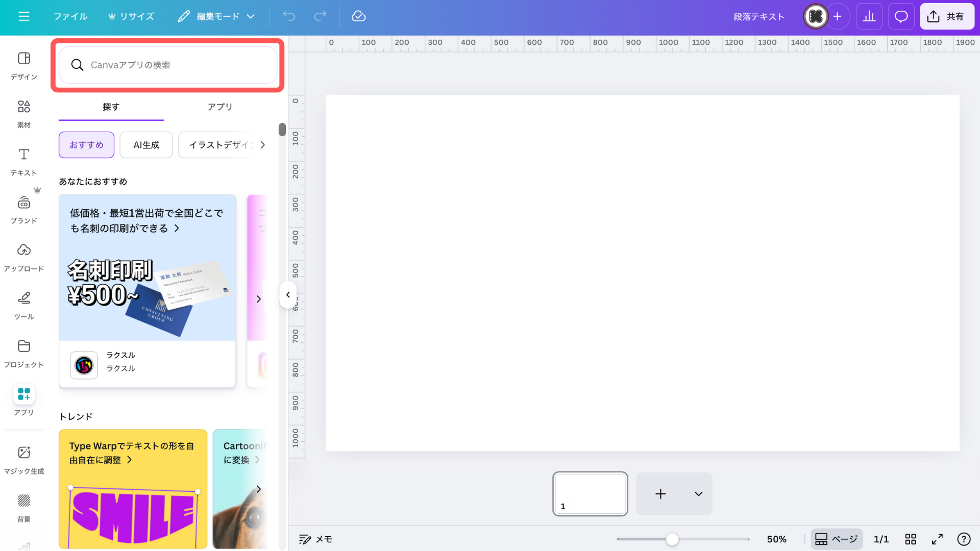Image resolution: width=980 pixels, height=551 pixels.
Task: Expand the add page options dropdown
Action: pos(699,494)
